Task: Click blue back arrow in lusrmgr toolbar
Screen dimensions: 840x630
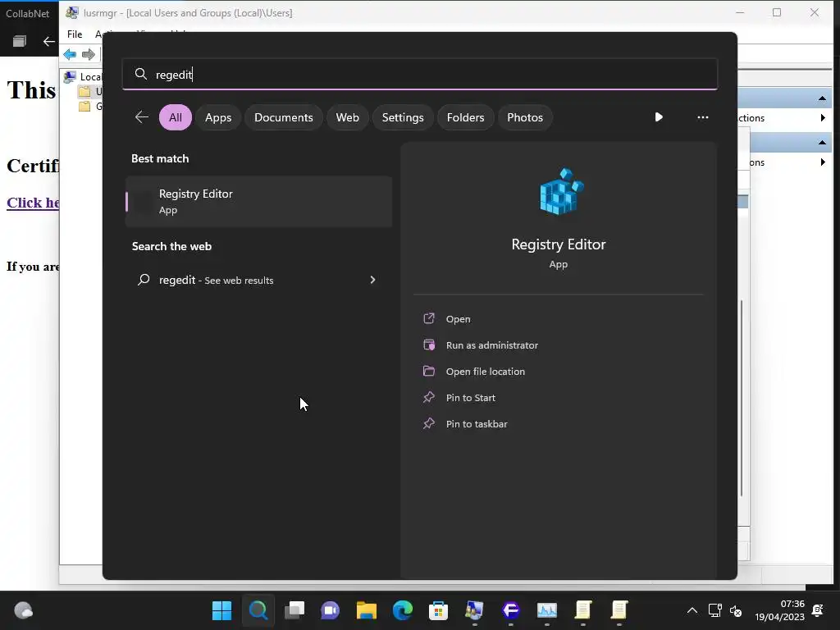Action: 70,54
